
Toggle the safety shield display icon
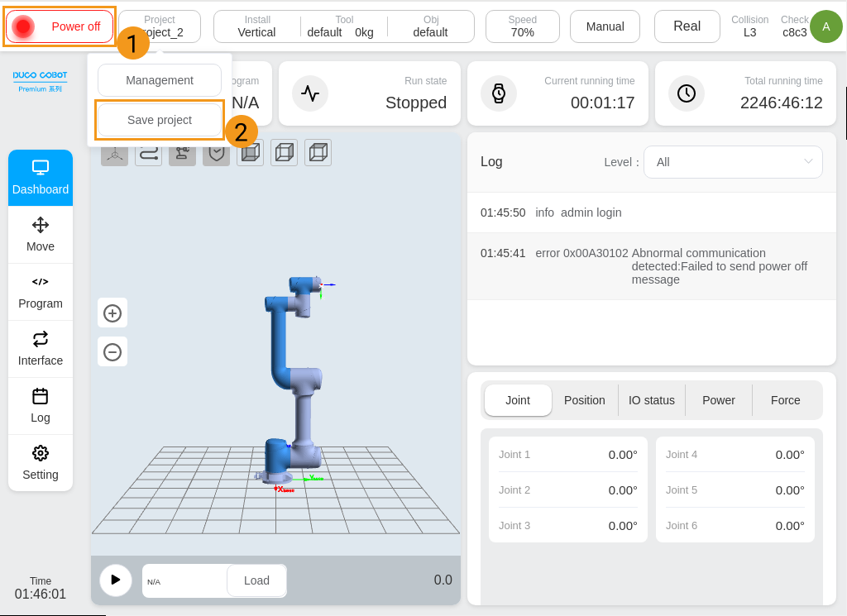[216, 153]
